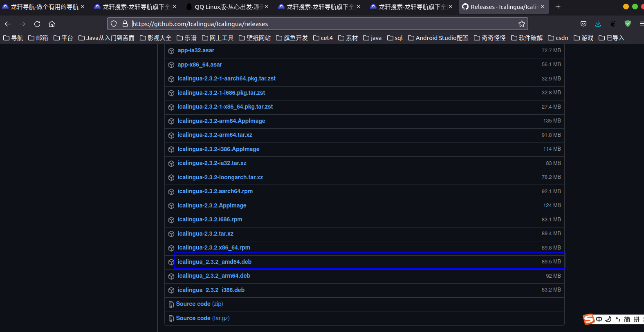Download icalingua-2.3.2-1-i686.pkg.tar.zst
This screenshot has height=332, width=644.
click(x=221, y=93)
